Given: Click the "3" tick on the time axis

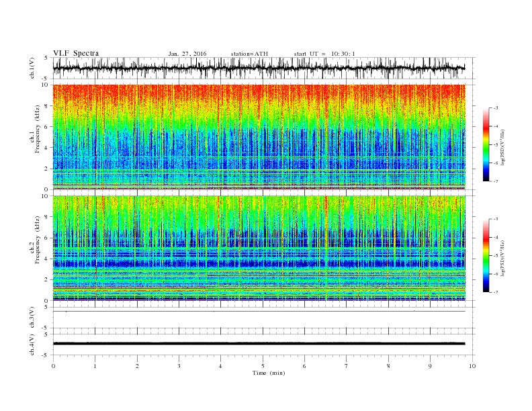Looking at the screenshot, I should [179, 366].
